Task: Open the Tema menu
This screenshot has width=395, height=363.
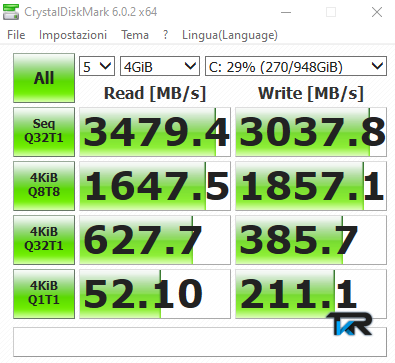Action: click(x=135, y=35)
